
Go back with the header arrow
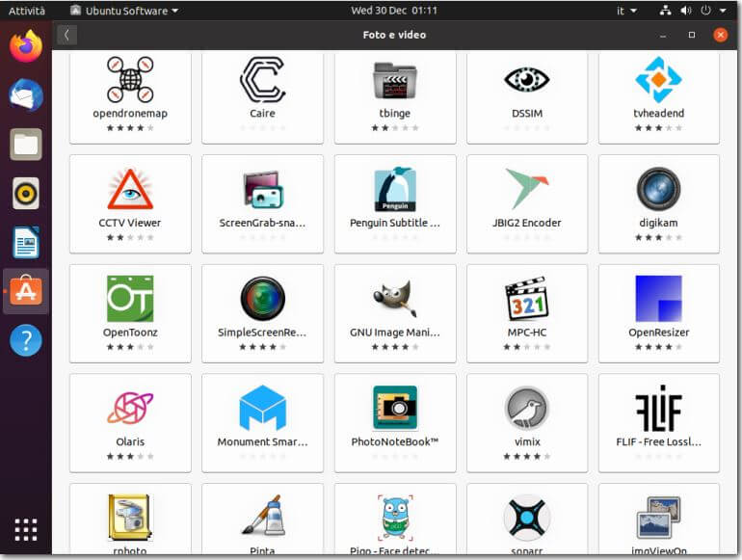click(66, 35)
